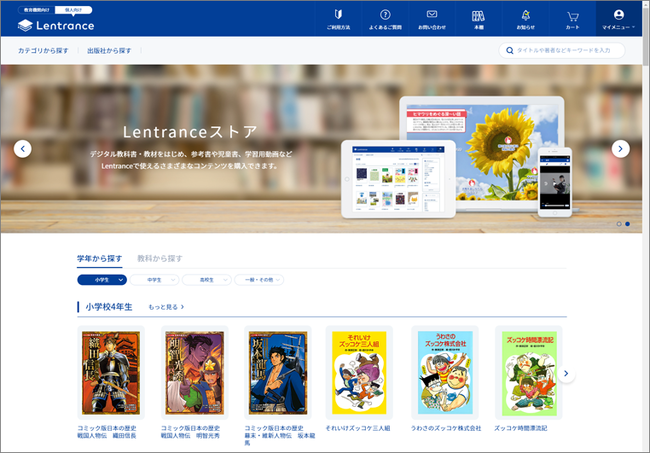Open the カート shopping cart icon
650x453 pixels.
coord(572,19)
